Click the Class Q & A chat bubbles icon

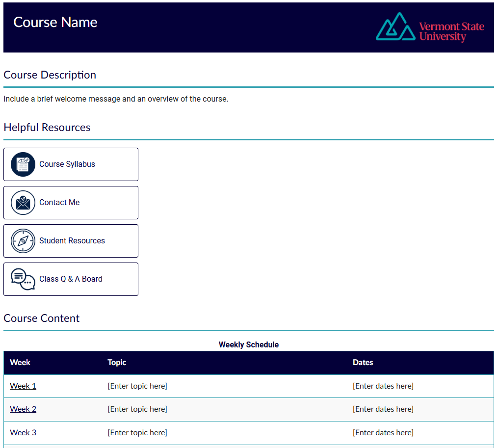click(23, 279)
